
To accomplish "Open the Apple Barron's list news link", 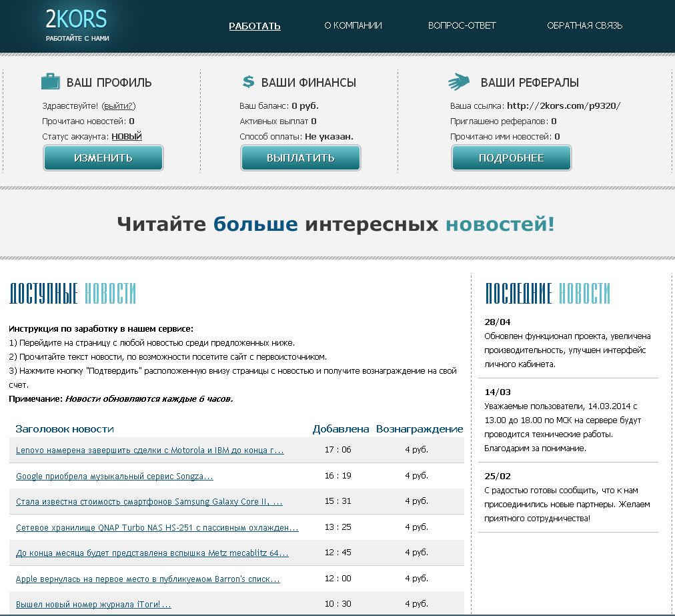I will 147,579.
